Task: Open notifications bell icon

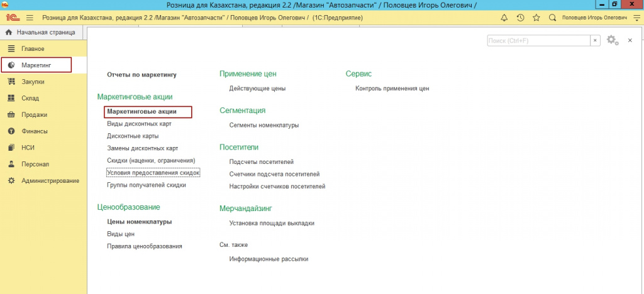Action: pos(504,18)
